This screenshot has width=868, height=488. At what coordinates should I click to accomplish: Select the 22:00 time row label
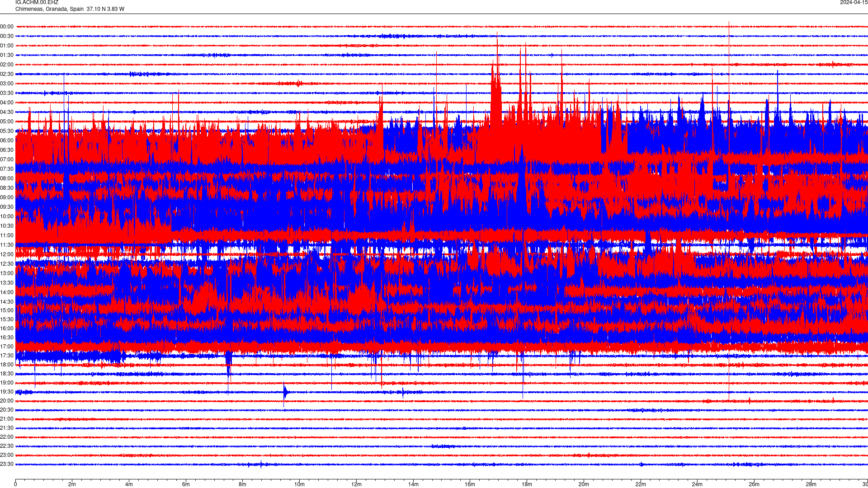[7, 437]
